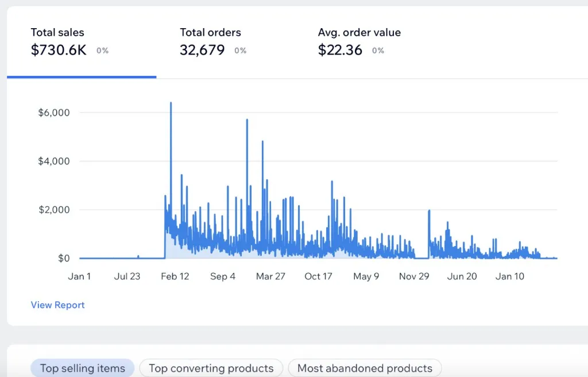
Task: Open the View Report link
Action: [x=57, y=305]
